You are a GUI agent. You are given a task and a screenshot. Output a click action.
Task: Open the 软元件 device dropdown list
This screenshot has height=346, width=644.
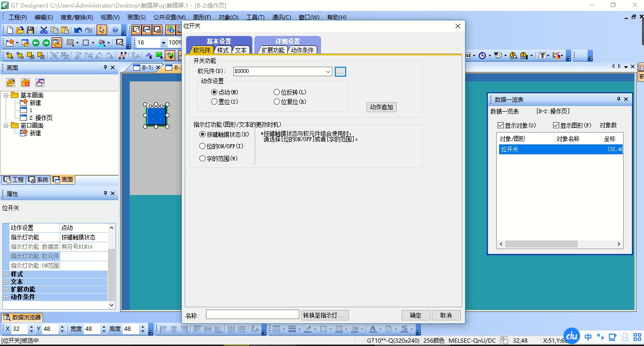pos(328,71)
